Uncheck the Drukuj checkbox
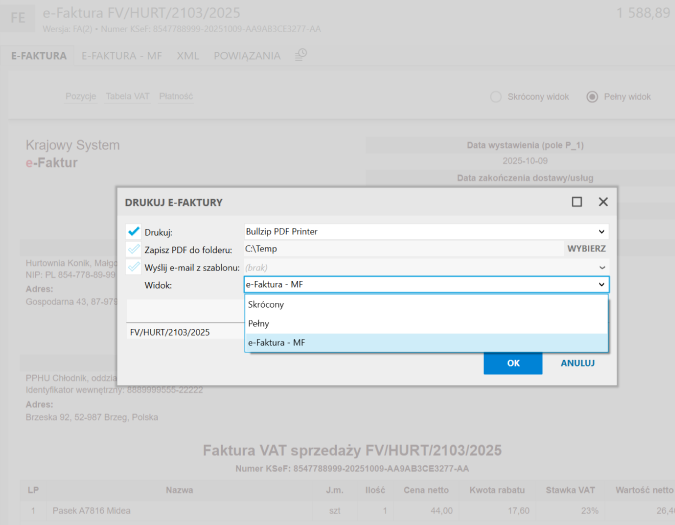This screenshot has height=525, width=675. (134, 231)
